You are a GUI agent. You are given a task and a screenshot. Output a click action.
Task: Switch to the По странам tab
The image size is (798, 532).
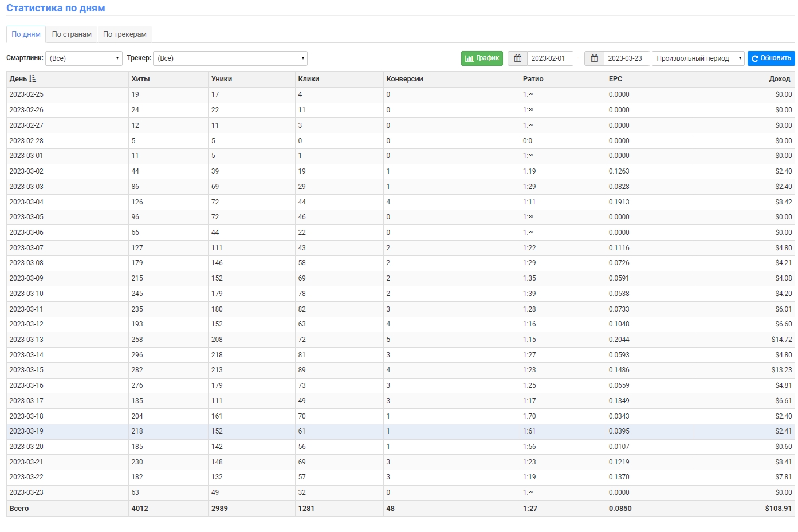(x=72, y=34)
